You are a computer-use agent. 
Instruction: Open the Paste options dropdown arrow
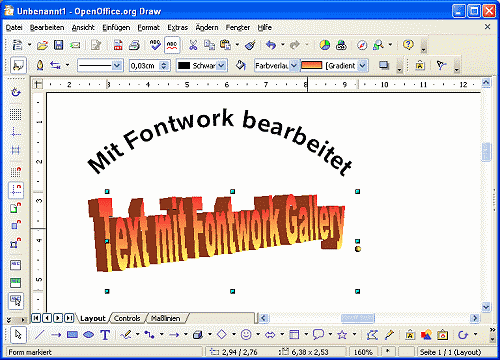coord(237,45)
